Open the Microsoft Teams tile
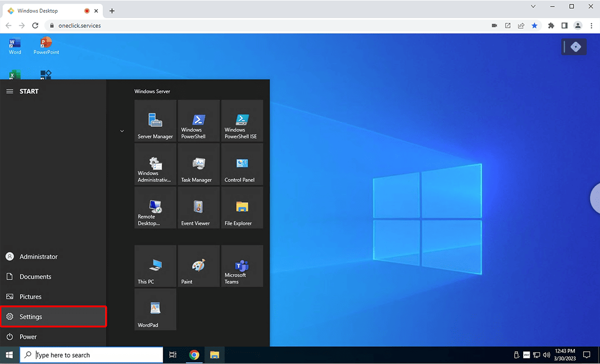This screenshot has height=364, width=600. [x=242, y=266]
